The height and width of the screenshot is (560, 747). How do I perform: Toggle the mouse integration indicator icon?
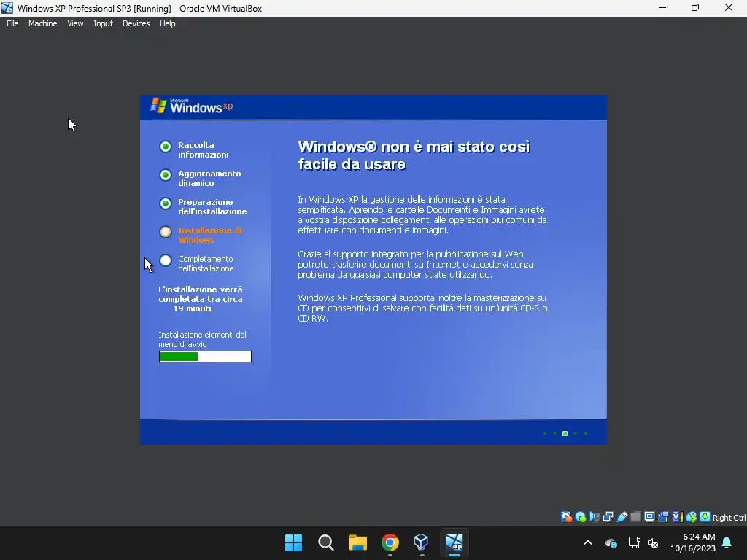[692, 517]
